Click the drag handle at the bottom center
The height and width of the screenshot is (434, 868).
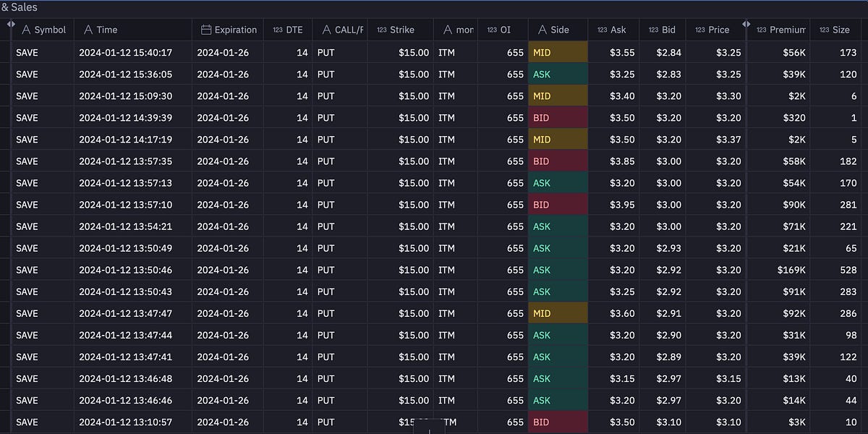click(430, 430)
